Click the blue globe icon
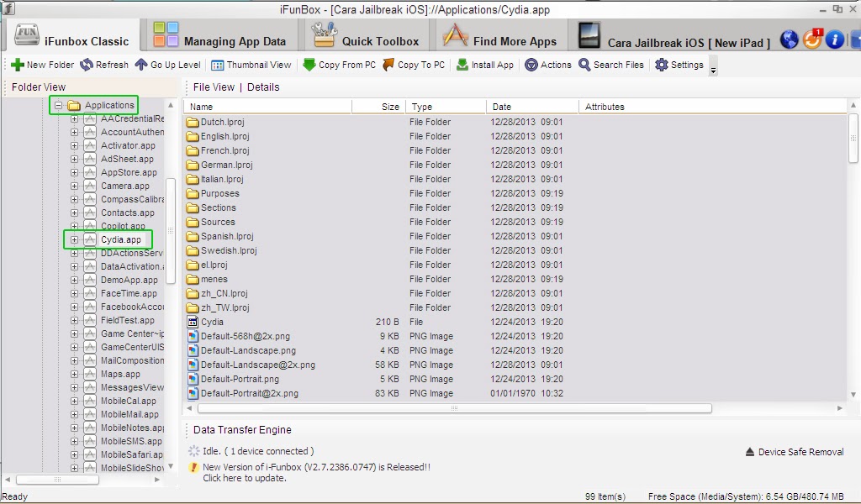 tap(789, 39)
